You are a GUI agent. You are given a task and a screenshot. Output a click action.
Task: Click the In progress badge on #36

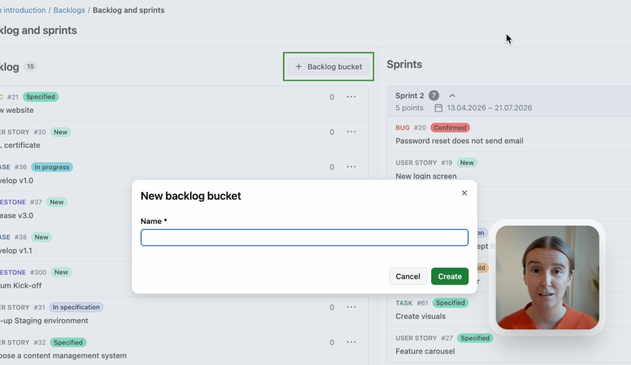click(52, 167)
